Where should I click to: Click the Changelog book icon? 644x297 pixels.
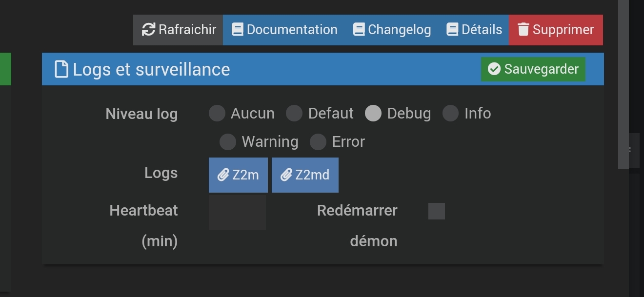point(359,30)
